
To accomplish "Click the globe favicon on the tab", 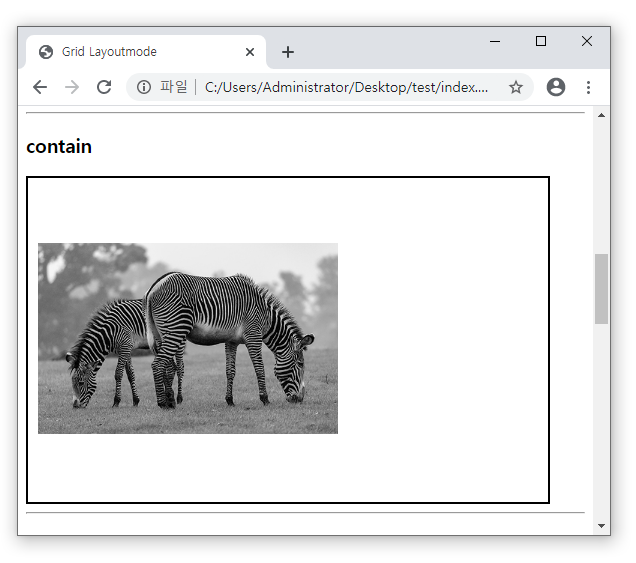I will pos(46,52).
